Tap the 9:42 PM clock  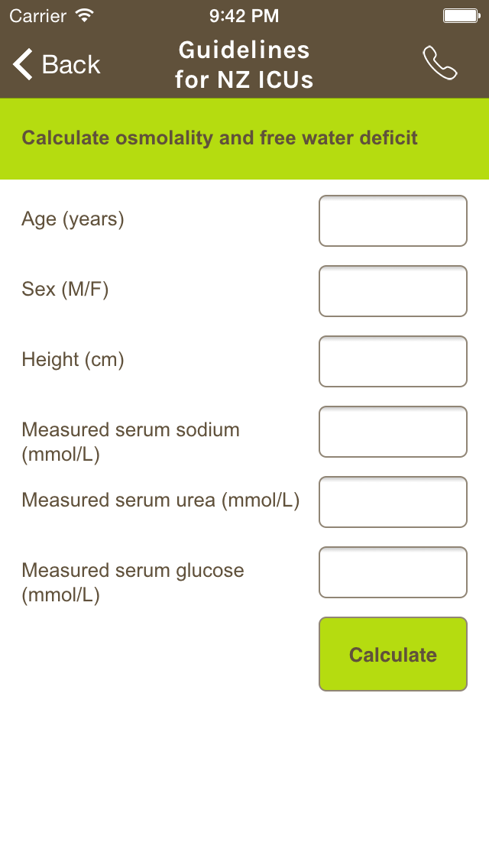244,16
